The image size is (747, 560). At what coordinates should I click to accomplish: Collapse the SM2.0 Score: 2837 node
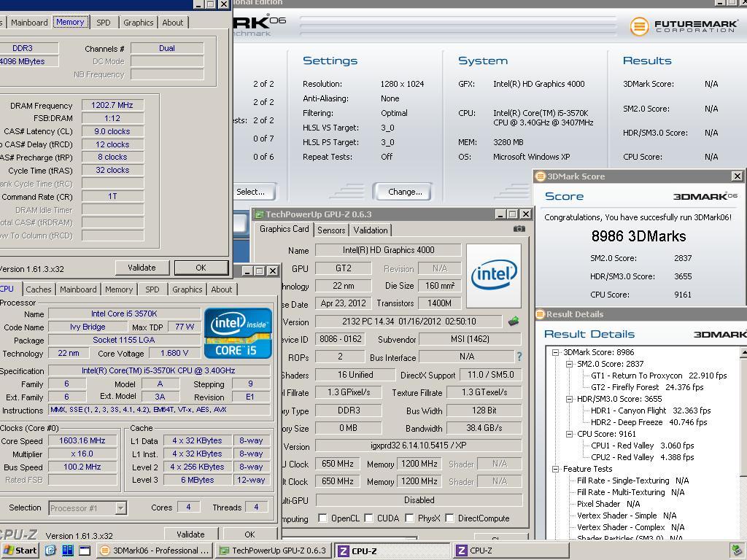point(569,364)
